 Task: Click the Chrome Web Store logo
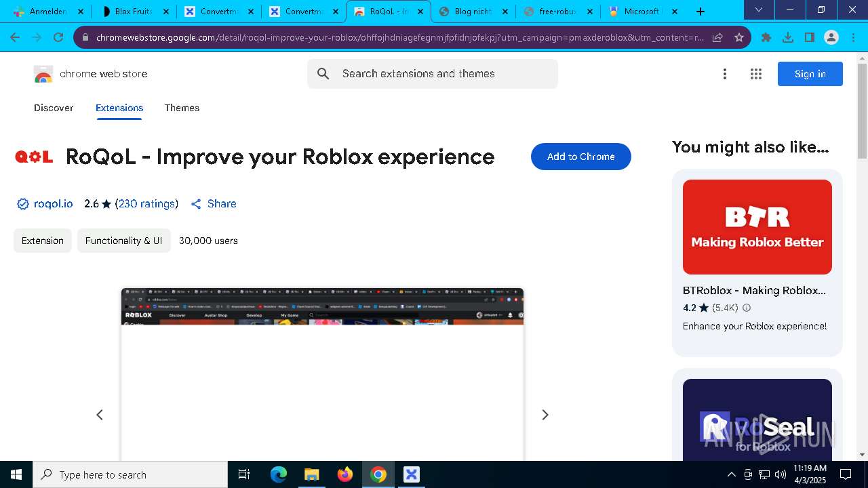coord(43,74)
